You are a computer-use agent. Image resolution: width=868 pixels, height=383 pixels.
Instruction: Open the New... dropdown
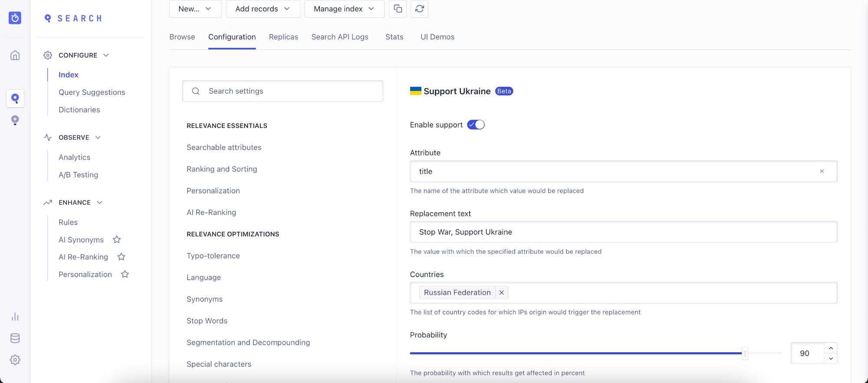click(x=195, y=9)
